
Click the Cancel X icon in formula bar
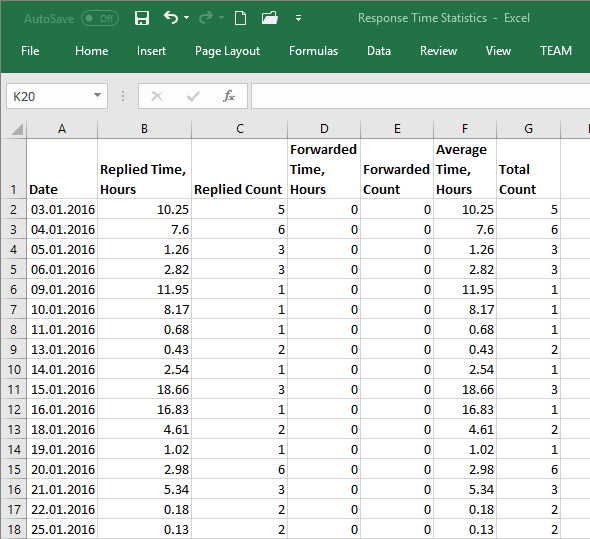click(157, 96)
